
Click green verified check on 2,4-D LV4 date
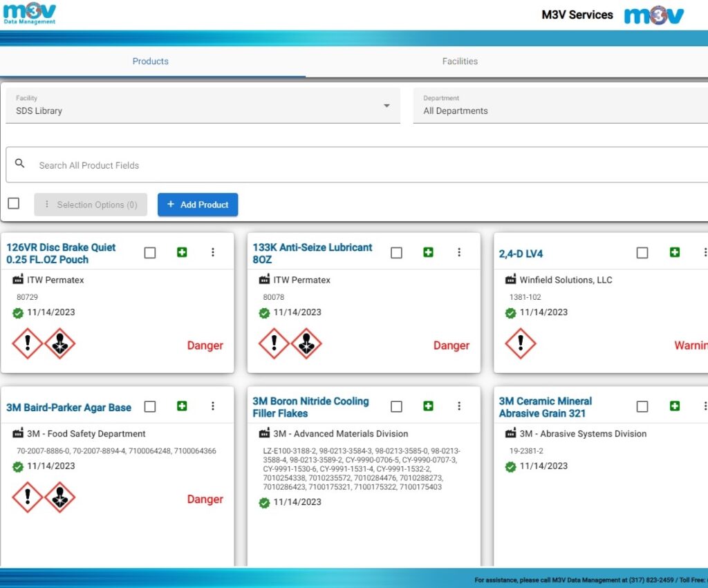[x=511, y=313]
